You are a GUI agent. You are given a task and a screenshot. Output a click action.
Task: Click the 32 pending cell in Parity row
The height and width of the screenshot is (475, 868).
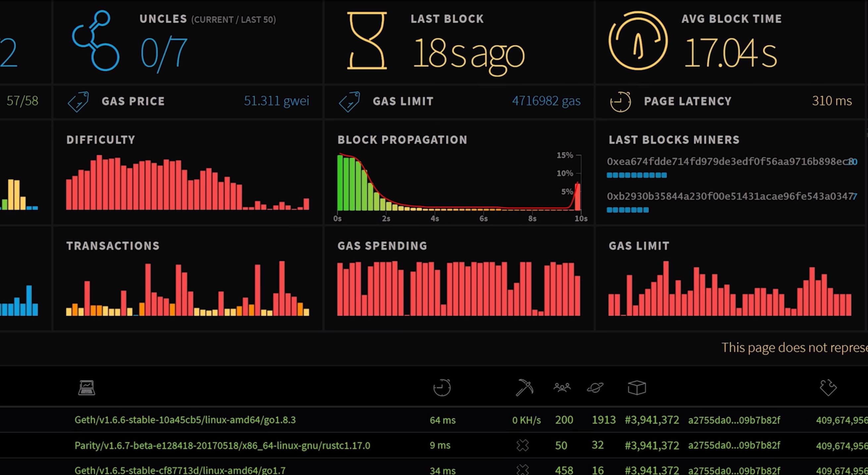coord(597,446)
